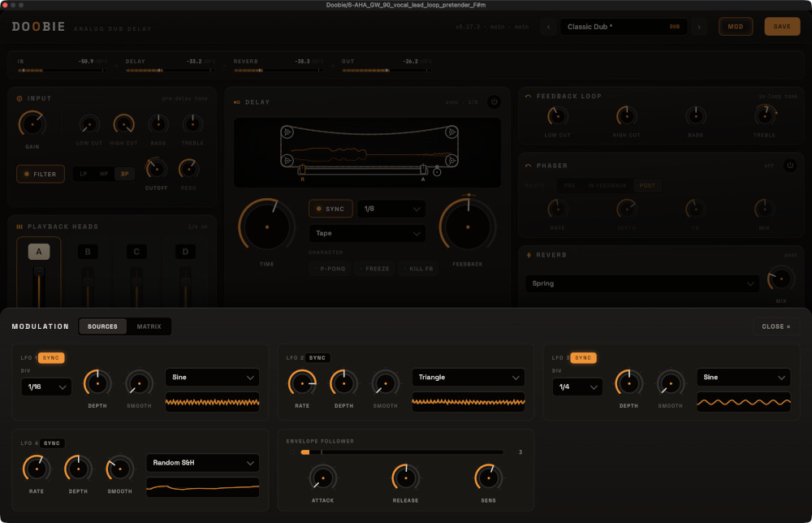Click the delay Feedback knob
The height and width of the screenshot is (523, 812).
(468, 227)
